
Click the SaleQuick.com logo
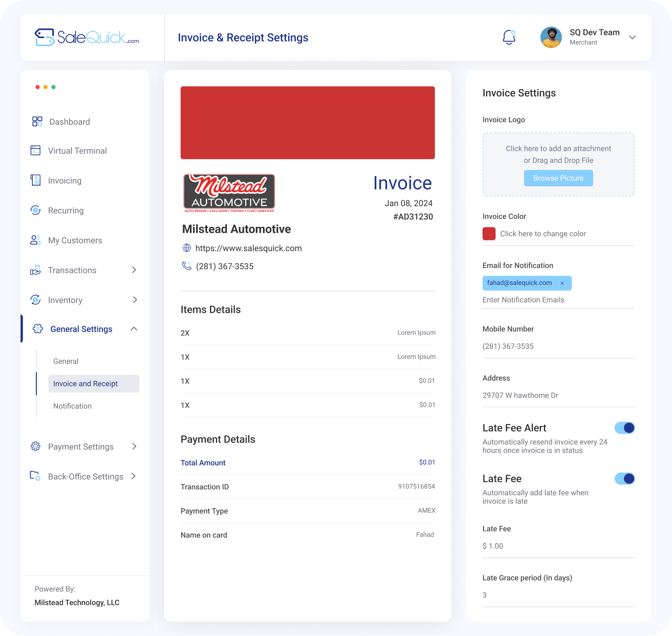87,37
